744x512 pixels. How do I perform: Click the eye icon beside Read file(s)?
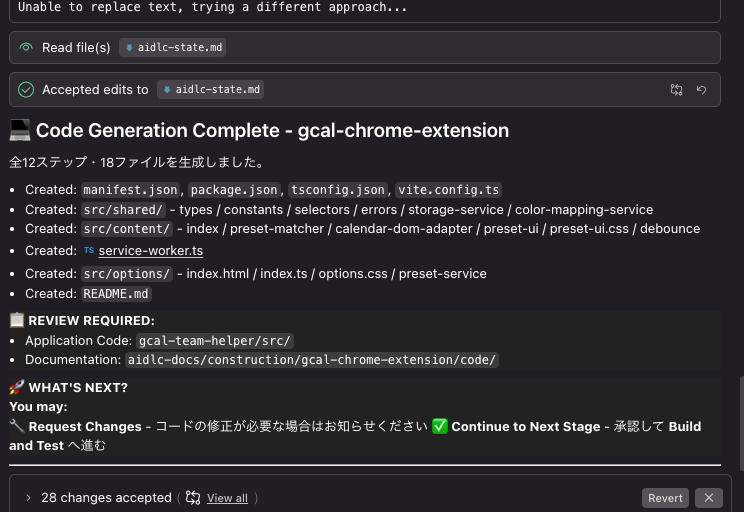pos(26,48)
